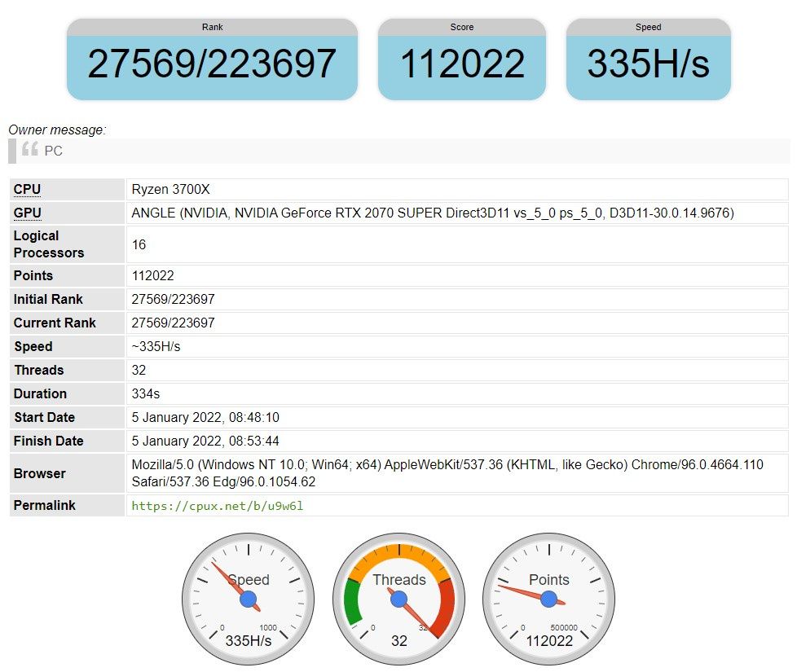The width and height of the screenshot is (797, 672).
Task: Click the 112022 readout in Points gauge
Action: [549, 640]
